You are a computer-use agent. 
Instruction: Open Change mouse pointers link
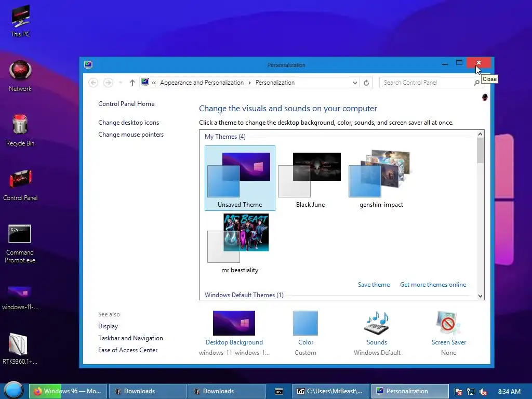130,135
